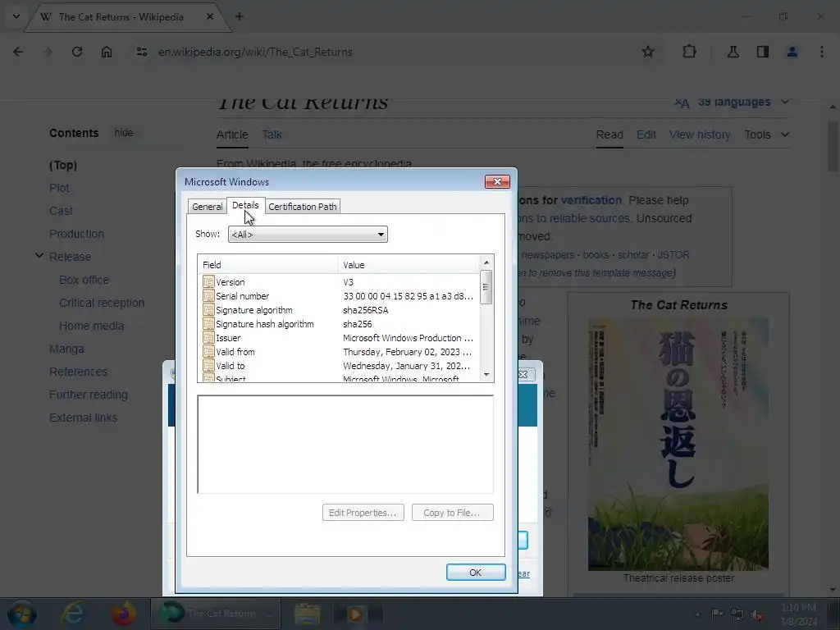This screenshot has height=630, width=840.
Task: Reload the Wikipedia page
Action: tap(77, 52)
